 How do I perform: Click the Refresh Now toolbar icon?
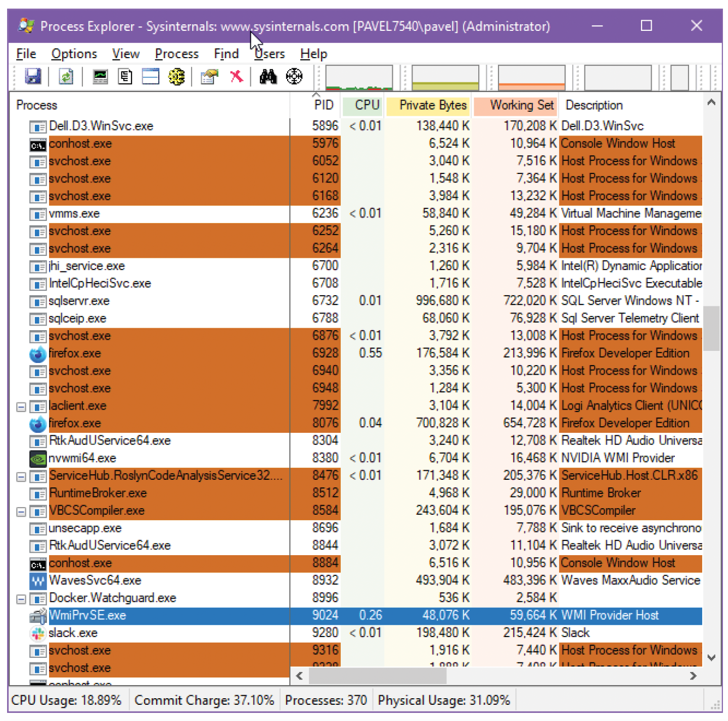pyautogui.click(x=66, y=77)
